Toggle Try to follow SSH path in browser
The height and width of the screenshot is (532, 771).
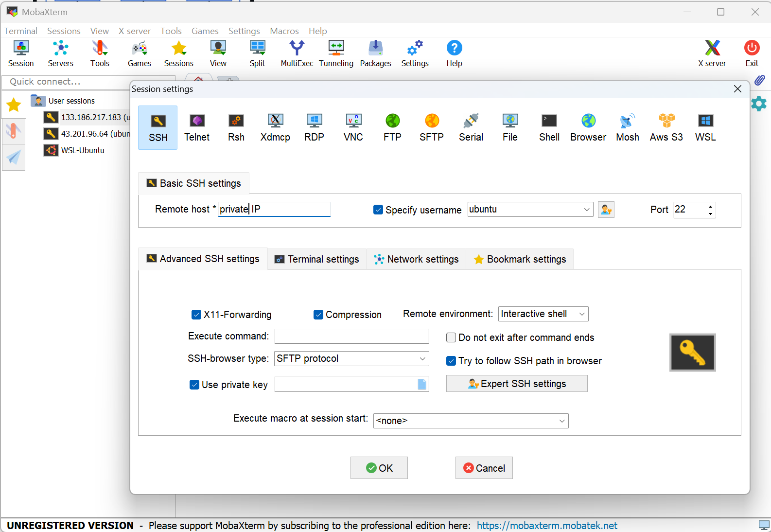pyautogui.click(x=451, y=361)
